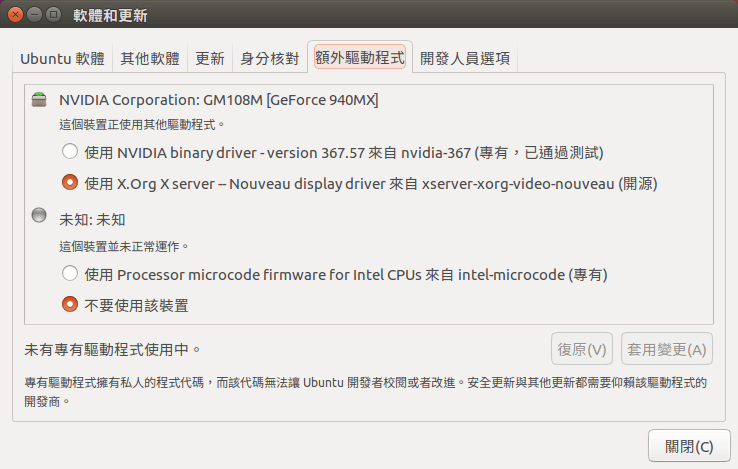Open the 身分核對 tab
The height and width of the screenshot is (469, 738).
[269, 58]
